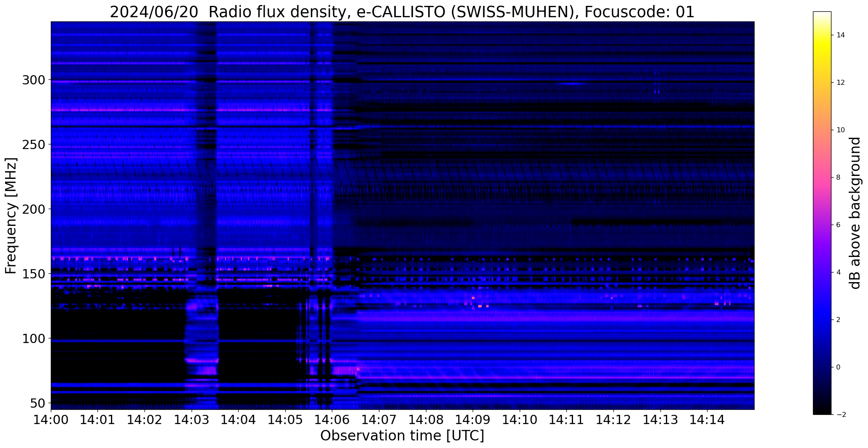Click the colorbar tick label 6
868x448 pixels.
(x=838, y=225)
